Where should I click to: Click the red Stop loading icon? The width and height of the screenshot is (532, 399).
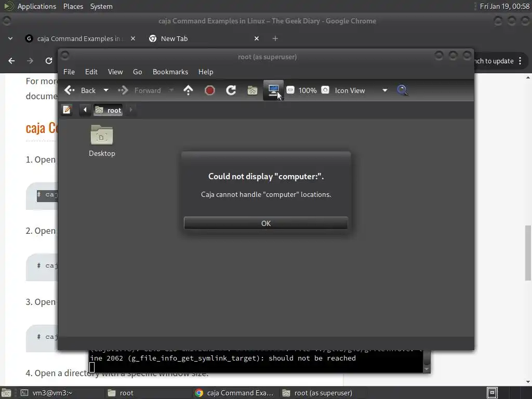[x=210, y=90]
